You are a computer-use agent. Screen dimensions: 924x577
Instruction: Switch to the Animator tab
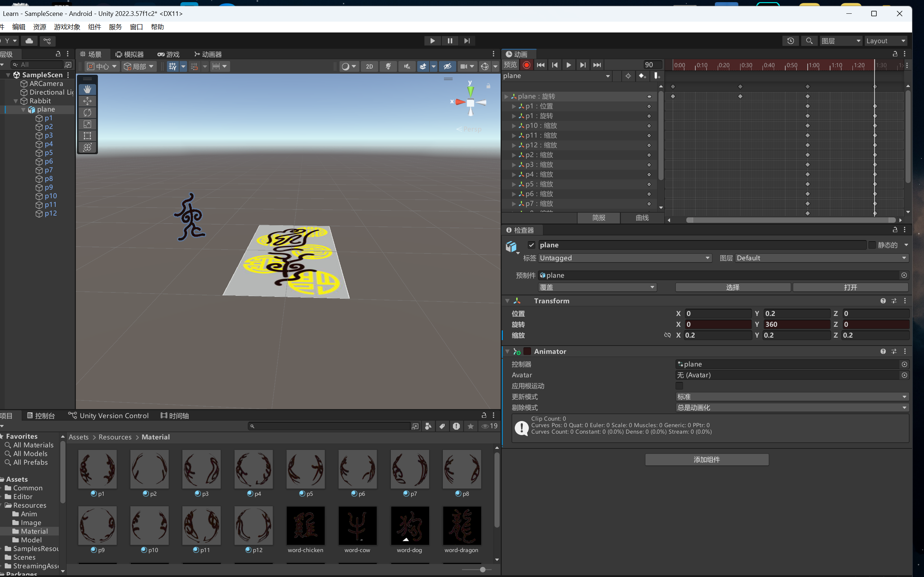click(208, 54)
